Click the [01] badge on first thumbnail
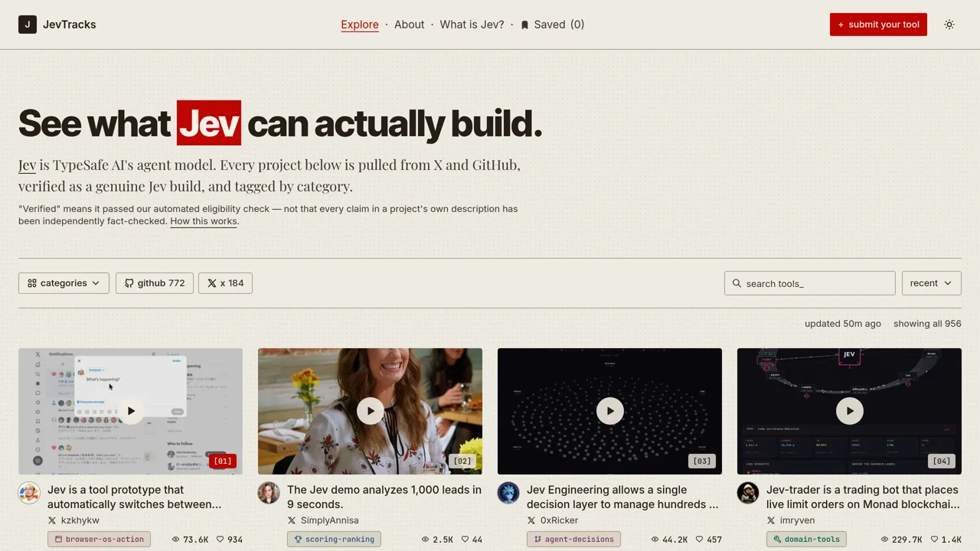980x551 pixels. (223, 461)
